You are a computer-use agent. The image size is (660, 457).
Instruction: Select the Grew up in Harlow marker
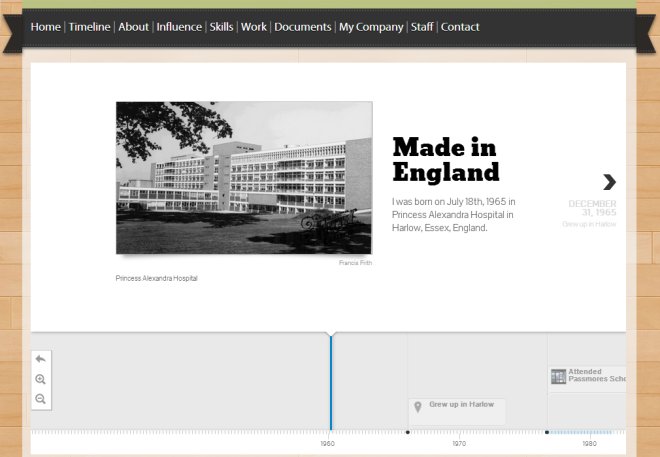461,405
